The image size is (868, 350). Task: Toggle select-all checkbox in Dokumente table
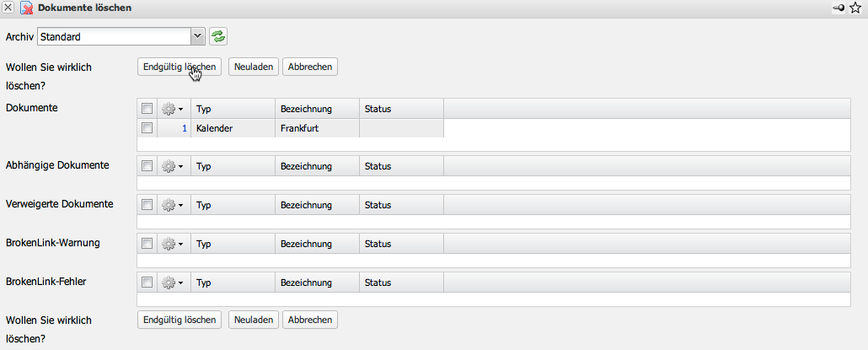point(147,109)
